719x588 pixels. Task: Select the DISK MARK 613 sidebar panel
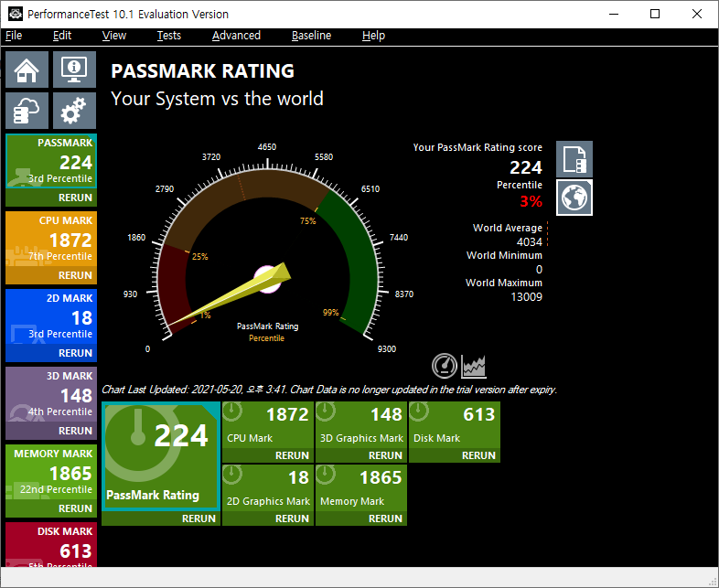pos(51,545)
